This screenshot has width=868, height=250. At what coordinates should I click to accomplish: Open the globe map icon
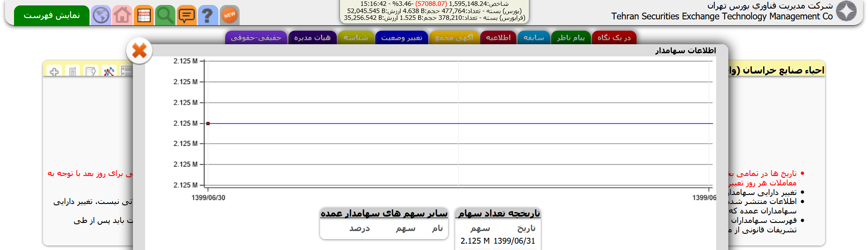(x=101, y=15)
